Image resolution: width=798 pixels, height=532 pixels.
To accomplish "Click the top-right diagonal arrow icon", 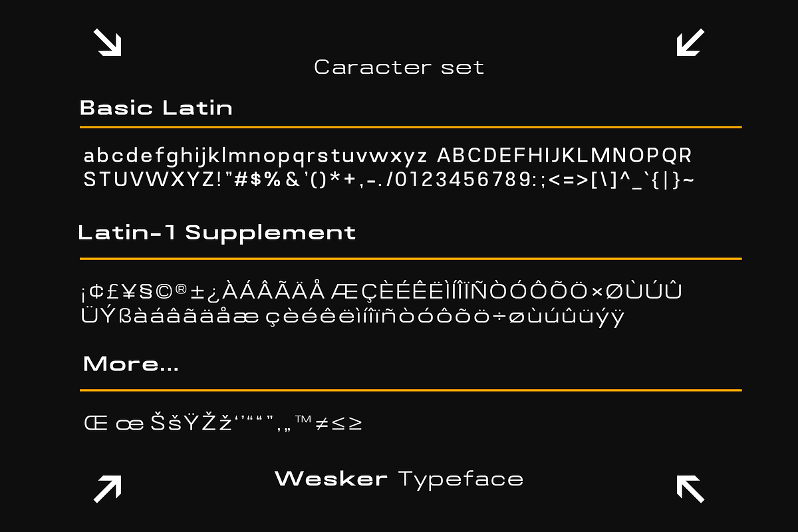I will pyautogui.click(x=690, y=42).
